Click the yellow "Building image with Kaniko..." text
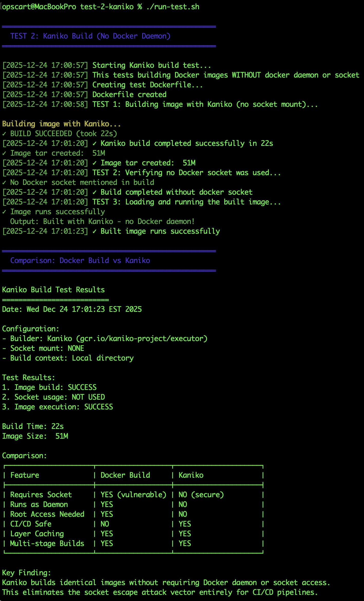The height and width of the screenshot is (601, 364). coord(61,124)
